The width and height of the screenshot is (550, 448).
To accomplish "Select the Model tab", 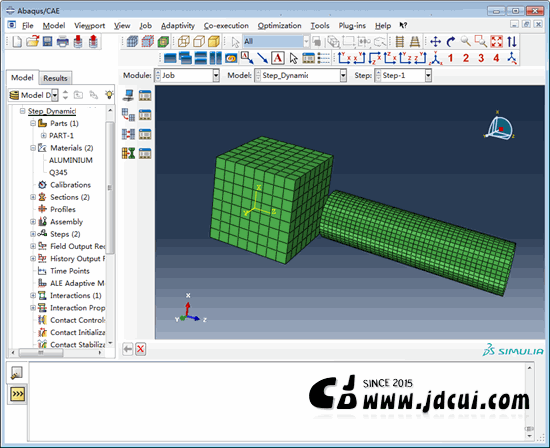I will click(22, 78).
